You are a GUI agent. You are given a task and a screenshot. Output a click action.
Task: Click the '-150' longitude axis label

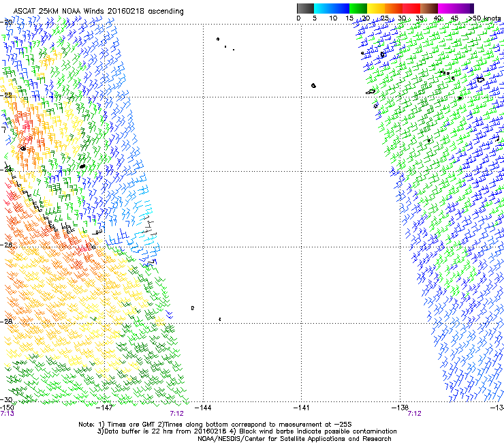(7, 408)
